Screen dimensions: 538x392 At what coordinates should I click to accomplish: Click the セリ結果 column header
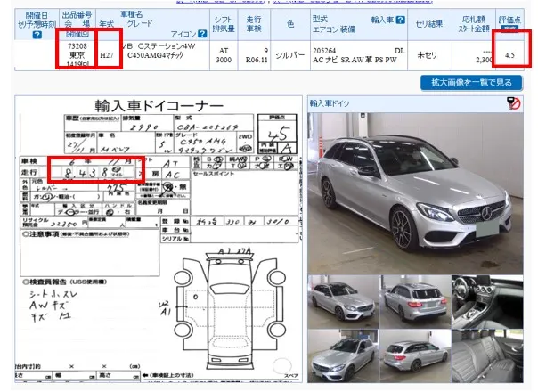pyautogui.click(x=429, y=24)
